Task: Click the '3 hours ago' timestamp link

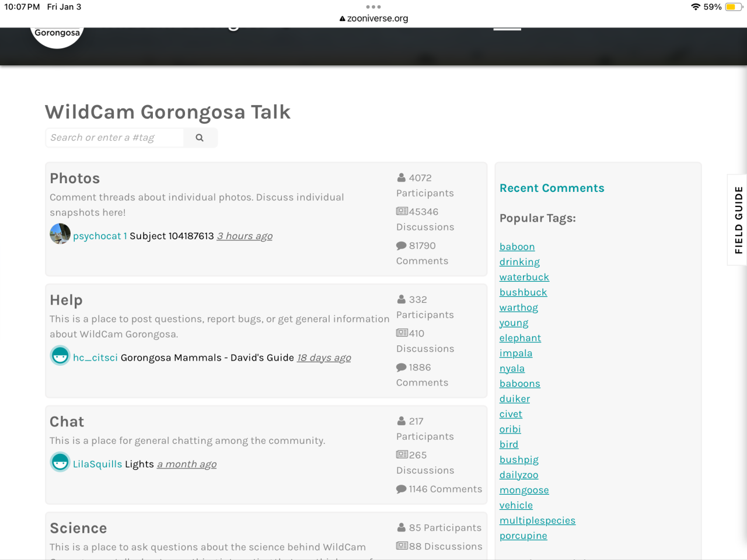Action: coord(245,236)
